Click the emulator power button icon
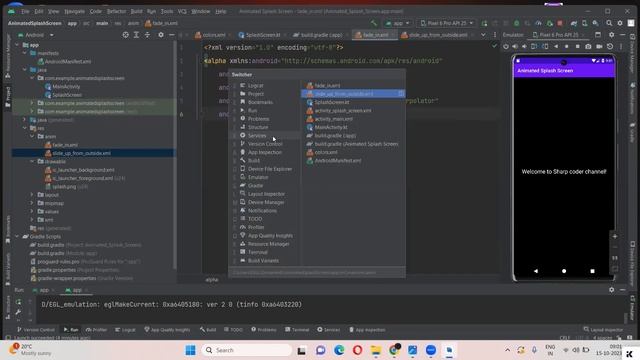This screenshot has height=360, width=640. (506, 47)
